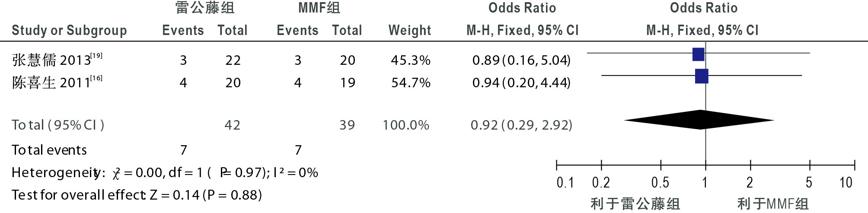868x213 pixels.
Task: Click the axis tick labeled 0.1
Action: pyautogui.click(x=565, y=183)
